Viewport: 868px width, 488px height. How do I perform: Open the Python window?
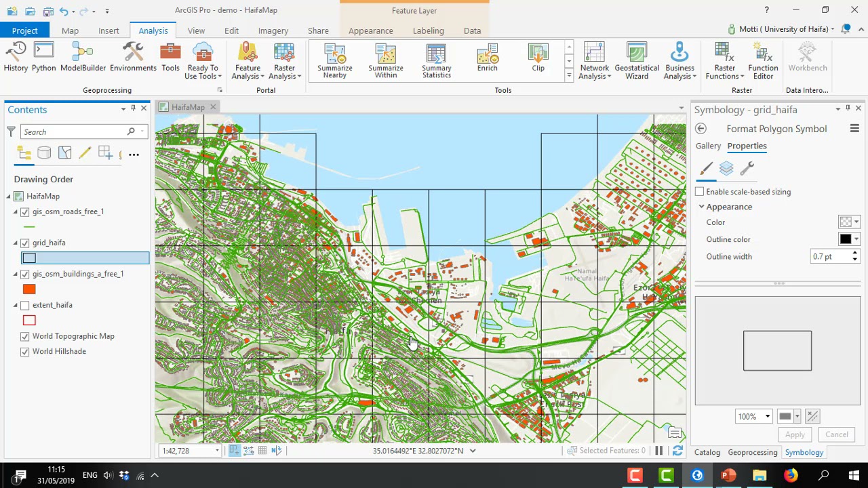click(x=43, y=57)
